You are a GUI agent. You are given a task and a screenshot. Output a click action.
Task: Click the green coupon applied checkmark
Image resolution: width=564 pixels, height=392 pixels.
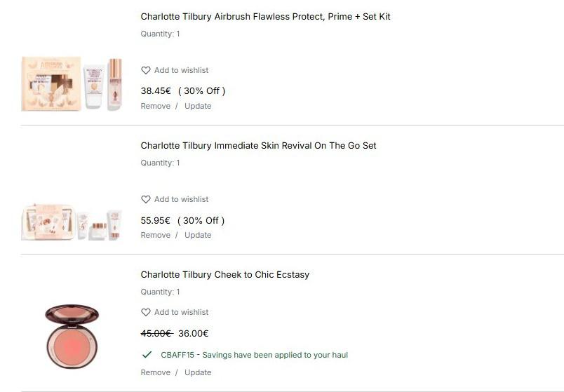pos(147,355)
